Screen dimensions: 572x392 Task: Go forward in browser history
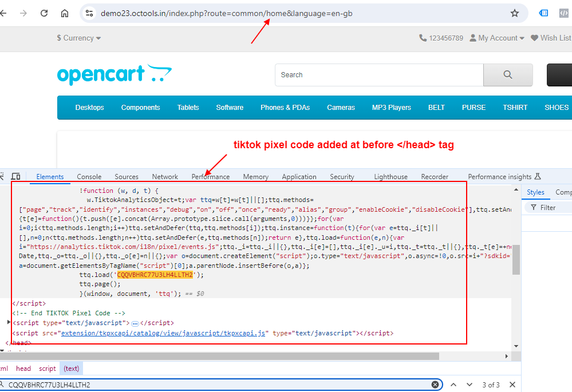pos(23,14)
